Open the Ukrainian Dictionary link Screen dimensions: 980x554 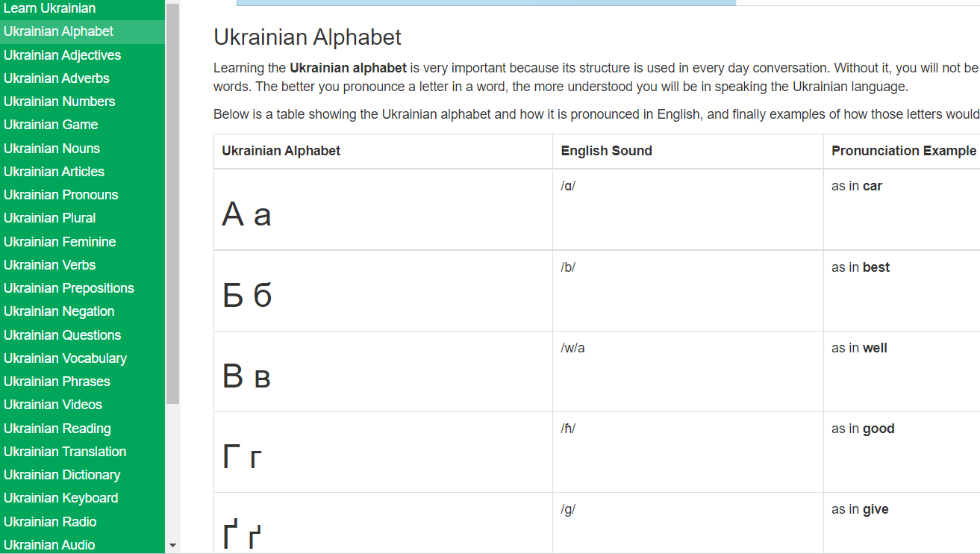pos(62,475)
